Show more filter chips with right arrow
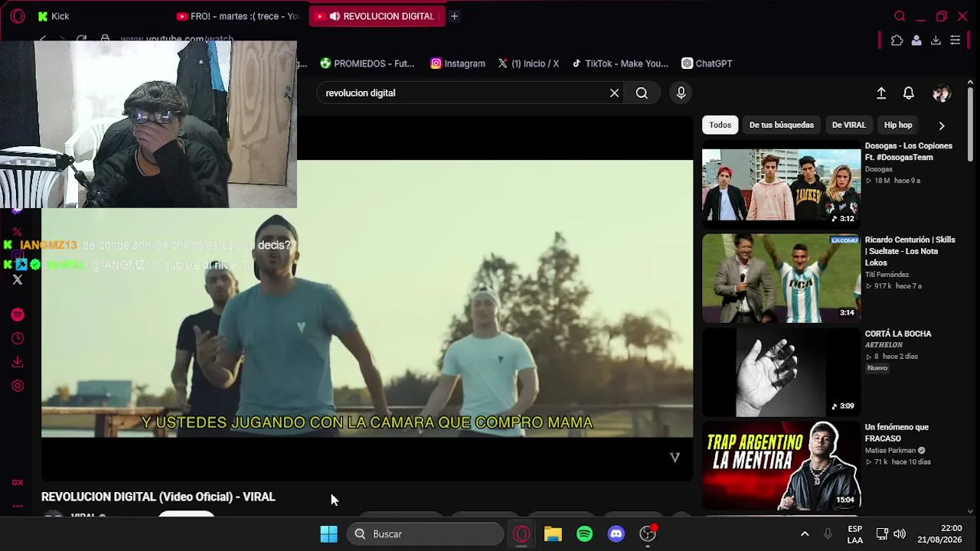The image size is (980, 551). [x=942, y=126]
